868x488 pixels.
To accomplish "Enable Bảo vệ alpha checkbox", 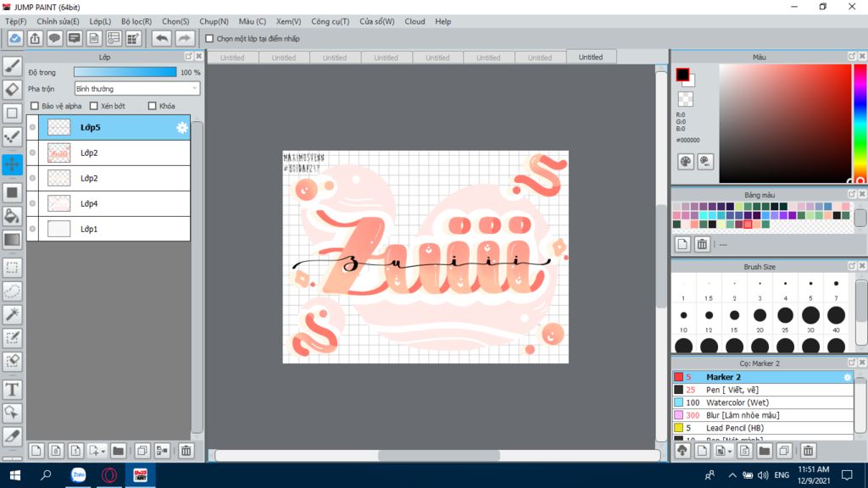I will click(x=35, y=106).
